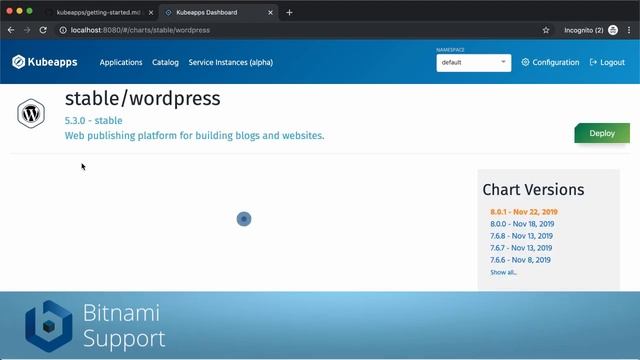Select the Kubeapps Dashboard tab
The height and width of the screenshot is (360, 640).
218,13
